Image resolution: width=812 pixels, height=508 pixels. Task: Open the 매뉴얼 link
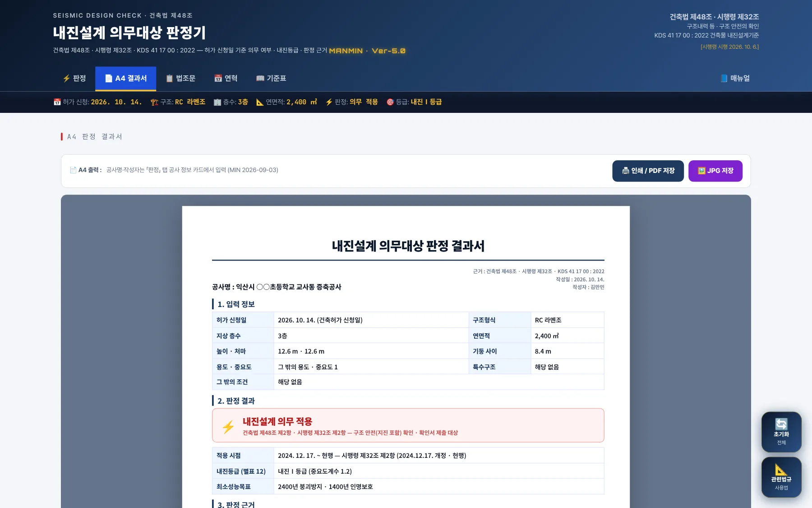735,79
